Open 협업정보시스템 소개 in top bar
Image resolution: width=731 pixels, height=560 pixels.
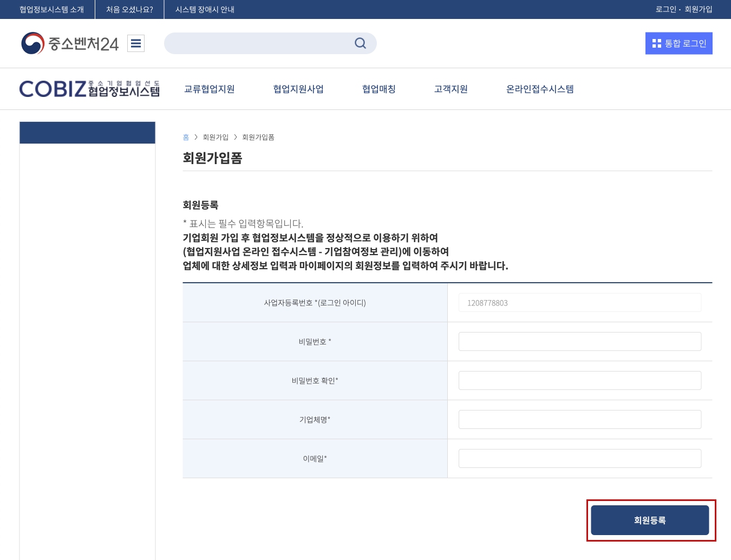click(x=52, y=9)
